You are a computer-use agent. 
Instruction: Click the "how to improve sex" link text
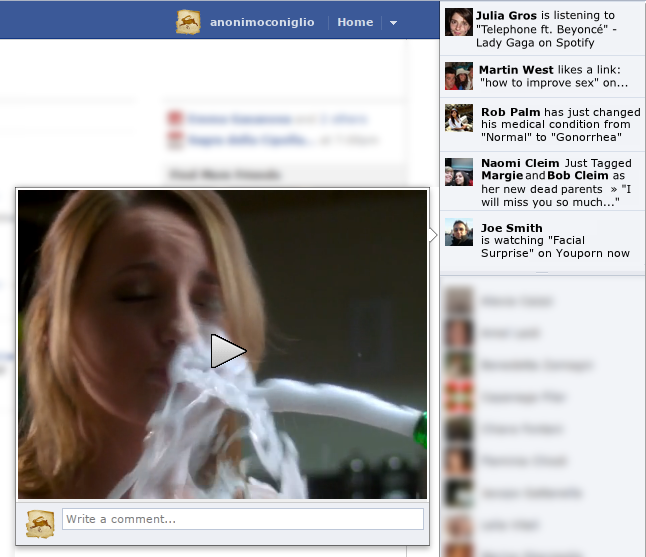[x=539, y=83]
